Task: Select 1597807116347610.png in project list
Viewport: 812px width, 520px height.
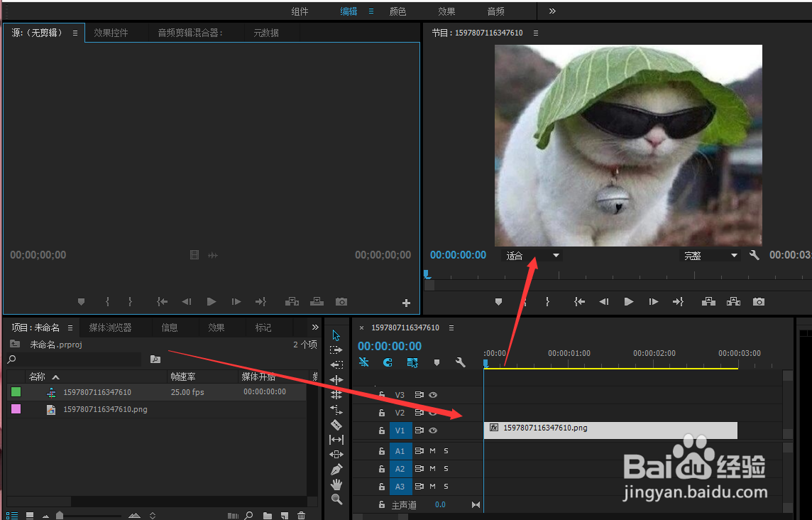Action: (x=105, y=409)
